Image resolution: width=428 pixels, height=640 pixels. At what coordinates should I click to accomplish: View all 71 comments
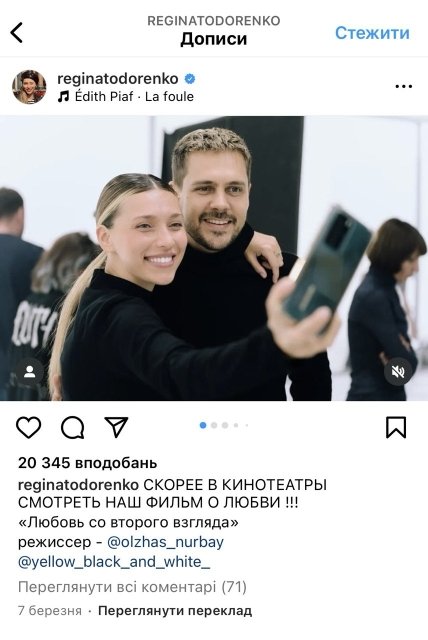click(x=132, y=587)
